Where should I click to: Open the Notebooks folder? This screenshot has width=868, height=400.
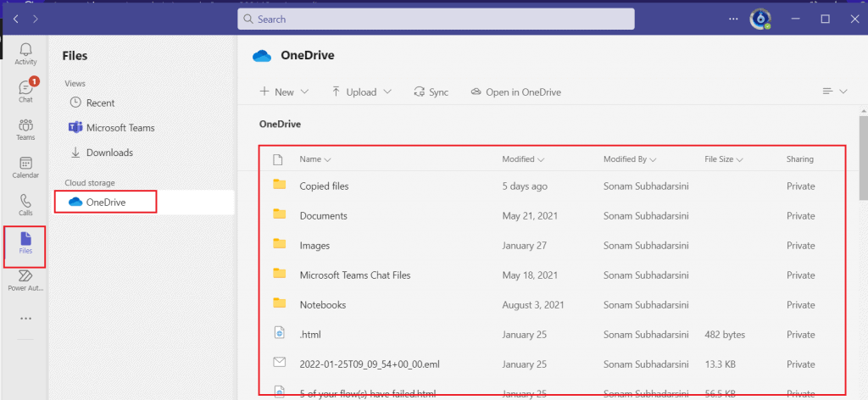tap(323, 305)
